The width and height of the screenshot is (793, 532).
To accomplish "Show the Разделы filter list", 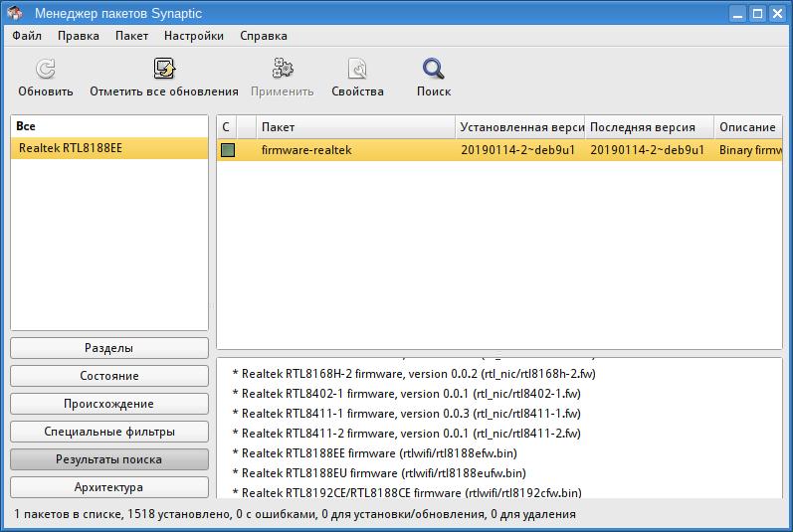I will coord(109,348).
